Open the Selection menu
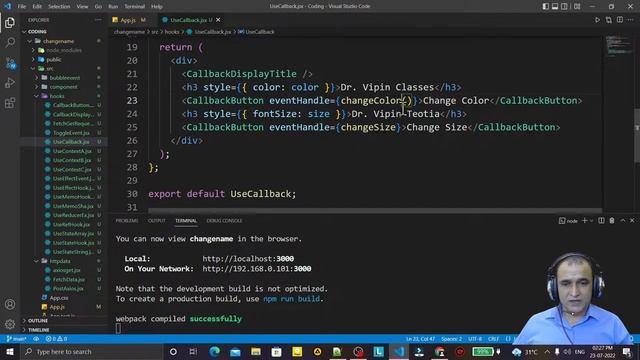640x360 pixels. pos(59,6)
